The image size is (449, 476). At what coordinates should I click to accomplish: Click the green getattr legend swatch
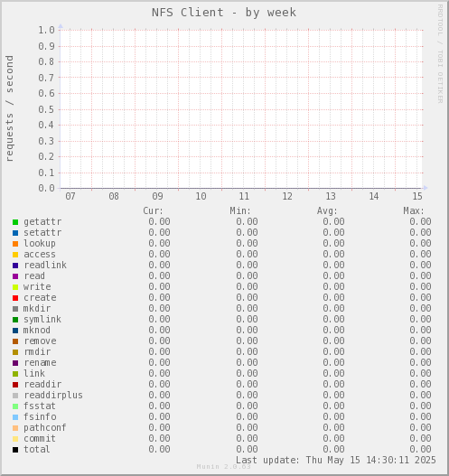click(15, 222)
